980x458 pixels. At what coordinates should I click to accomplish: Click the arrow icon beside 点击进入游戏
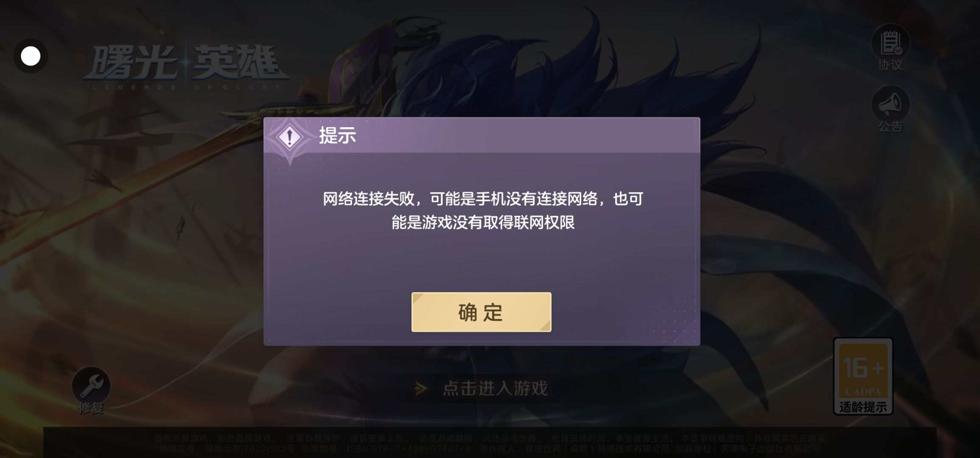(420, 388)
